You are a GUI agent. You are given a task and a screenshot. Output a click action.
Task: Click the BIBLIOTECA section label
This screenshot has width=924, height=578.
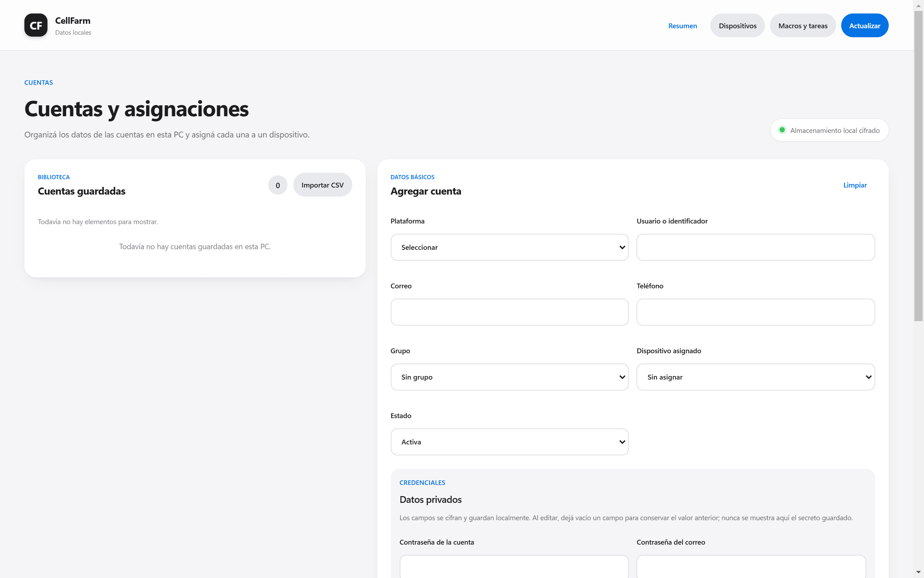(x=54, y=177)
